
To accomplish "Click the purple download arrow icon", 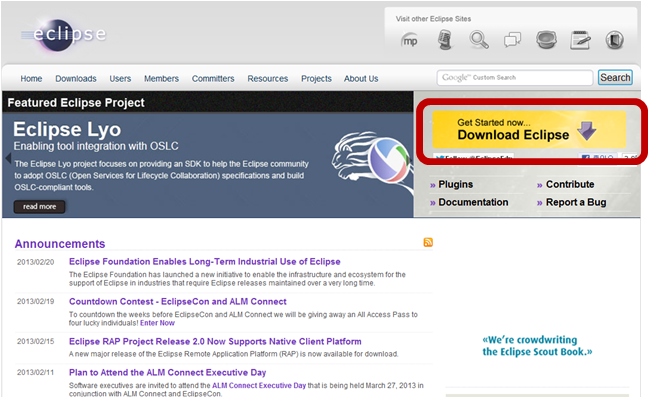I will click(587, 131).
